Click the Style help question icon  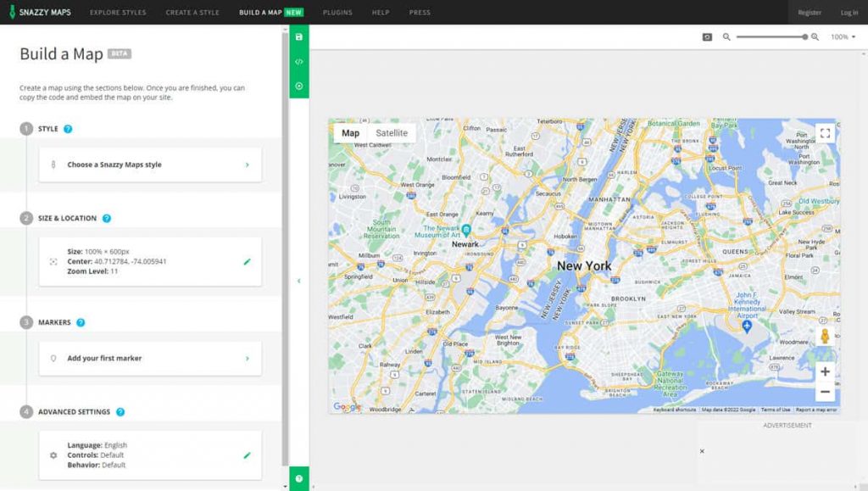(x=68, y=129)
